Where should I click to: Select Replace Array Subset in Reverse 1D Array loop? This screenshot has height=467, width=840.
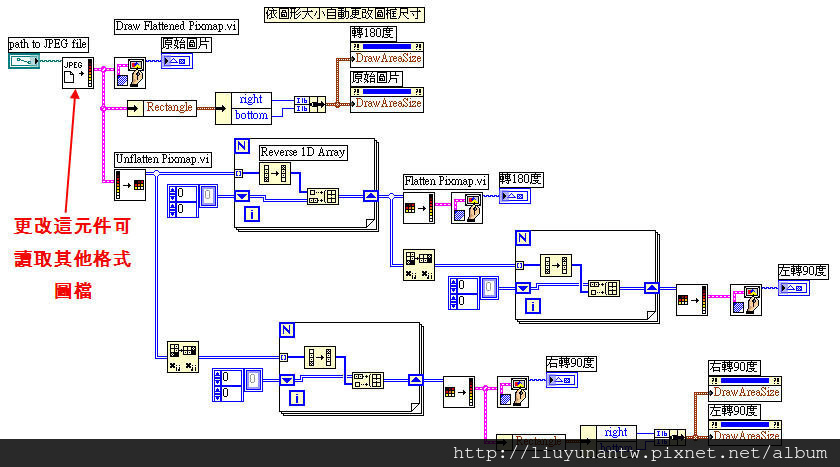[x=323, y=197]
